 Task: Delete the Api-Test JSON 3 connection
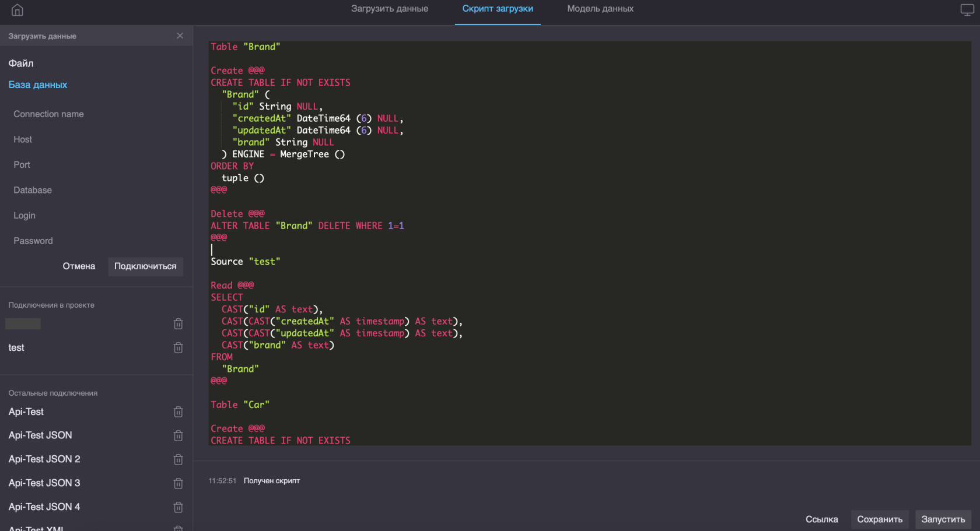[178, 483]
